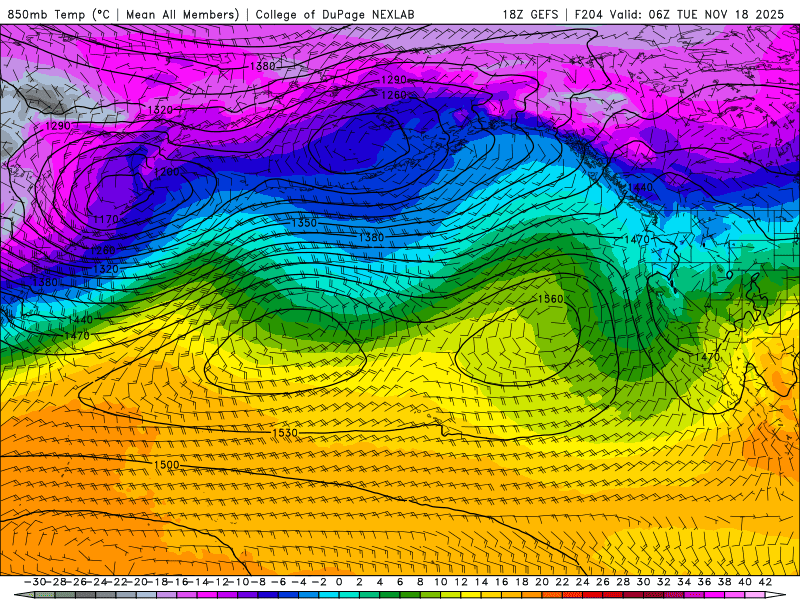Image resolution: width=800 pixels, height=600 pixels.
Task: Click the -16 color bar label
Action: tap(178, 582)
